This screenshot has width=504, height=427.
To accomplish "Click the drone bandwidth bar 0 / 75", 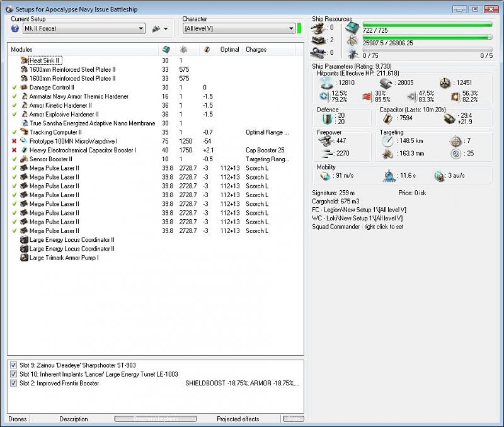I will (x=427, y=50).
